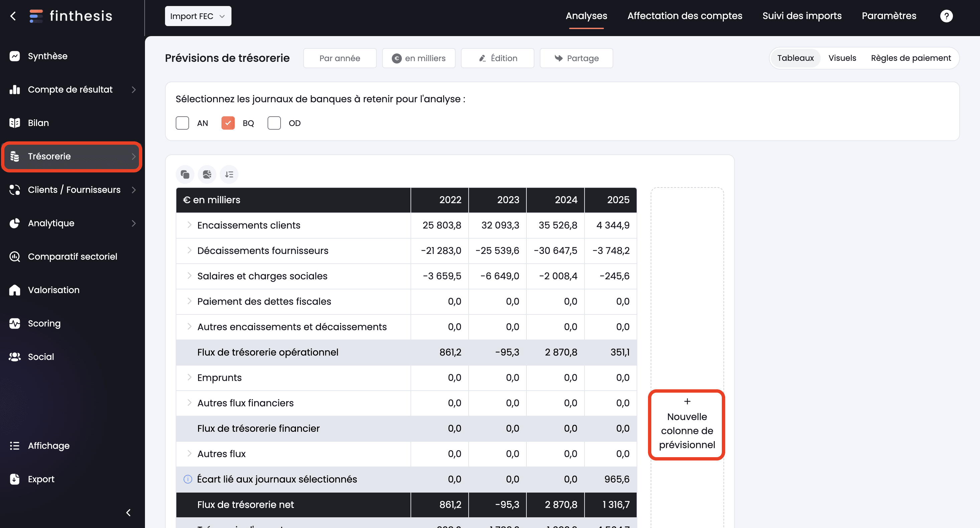Click the chart icon above the table

pos(207,174)
